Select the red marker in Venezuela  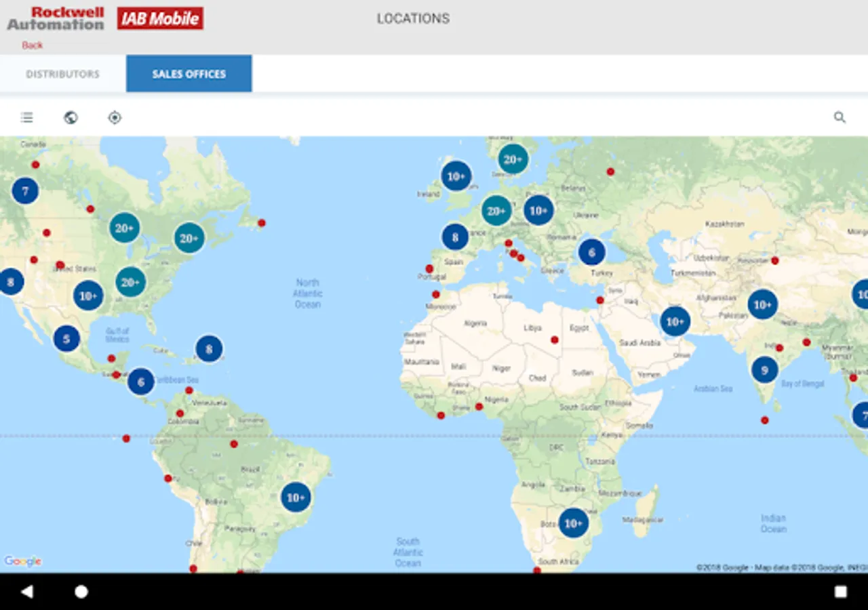(x=189, y=390)
